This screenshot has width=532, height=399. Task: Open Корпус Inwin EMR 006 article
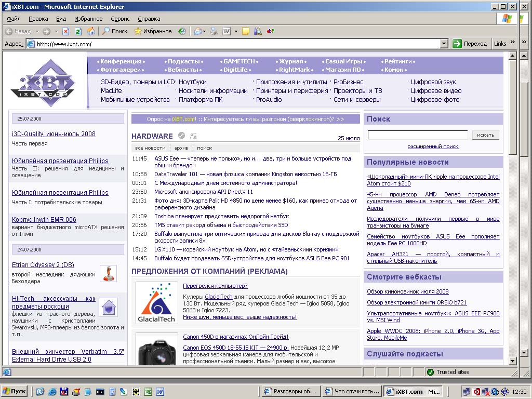tap(44, 220)
